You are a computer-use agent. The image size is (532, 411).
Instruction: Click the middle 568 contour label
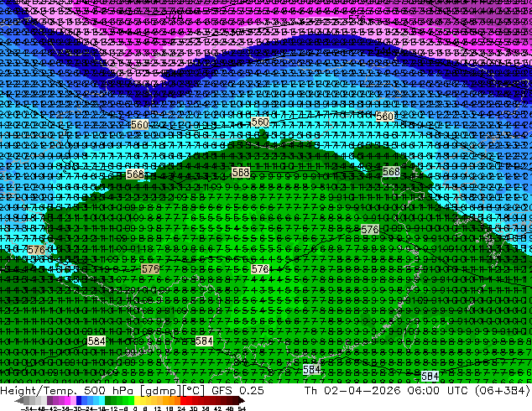(x=241, y=172)
